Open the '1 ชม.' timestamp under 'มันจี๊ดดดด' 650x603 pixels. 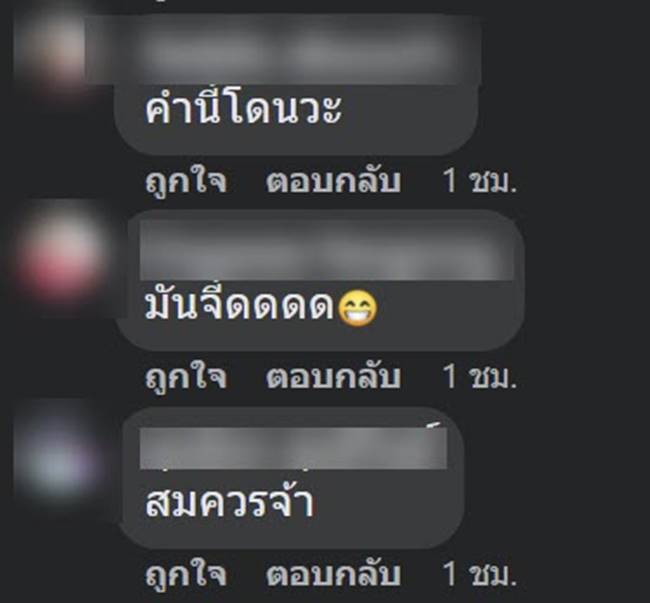[x=480, y=376]
